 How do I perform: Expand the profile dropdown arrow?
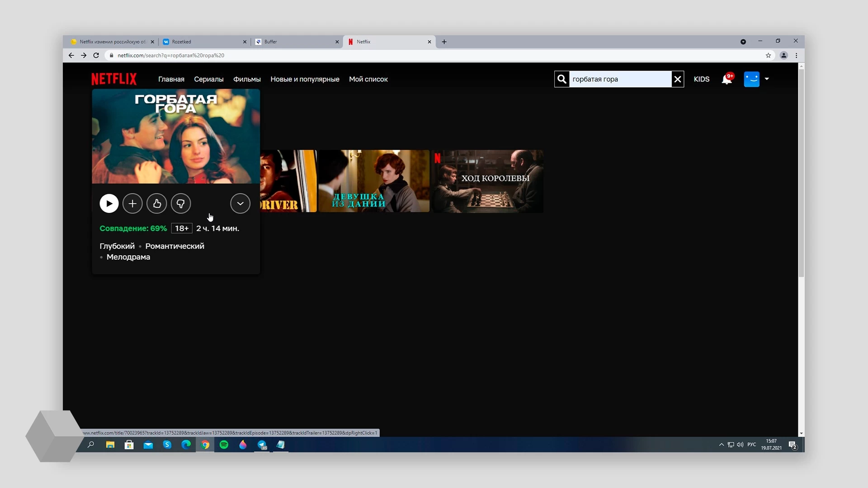coord(767,79)
